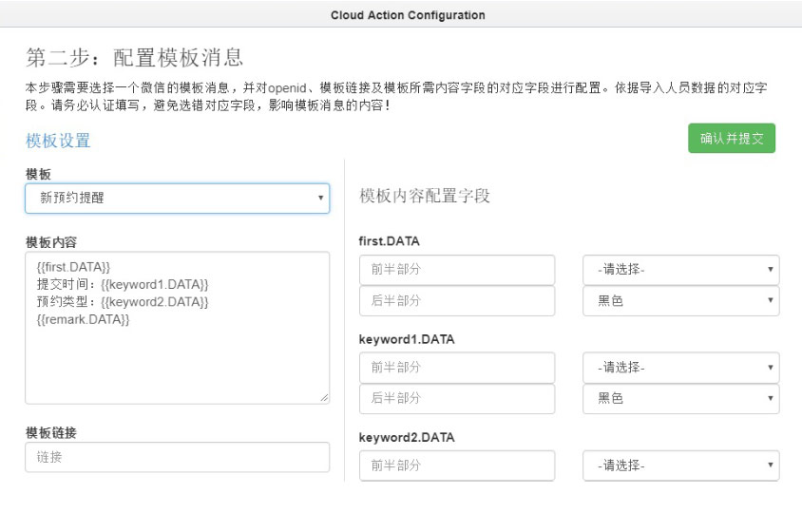802x532 pixels.
Task: Click keyword1.DATA 前半部分 input field
Action: tap(457, 368)
